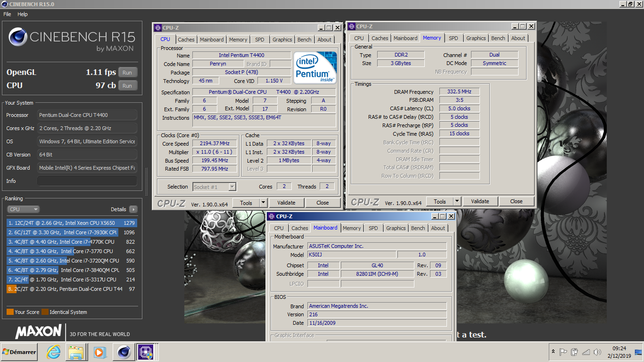The image size is (644, 362).
Task: Switch to Caches tab in CPU window
Action: click(x=186, y=40)
